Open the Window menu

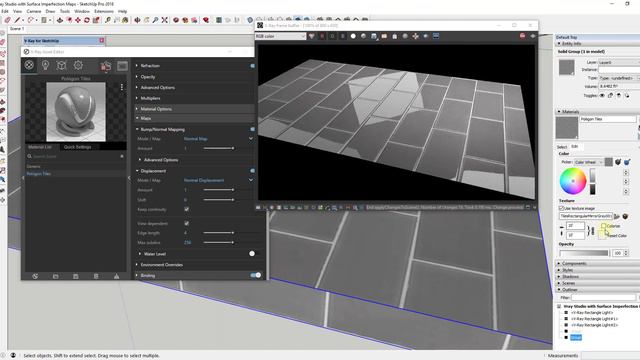tap(82, 11)
